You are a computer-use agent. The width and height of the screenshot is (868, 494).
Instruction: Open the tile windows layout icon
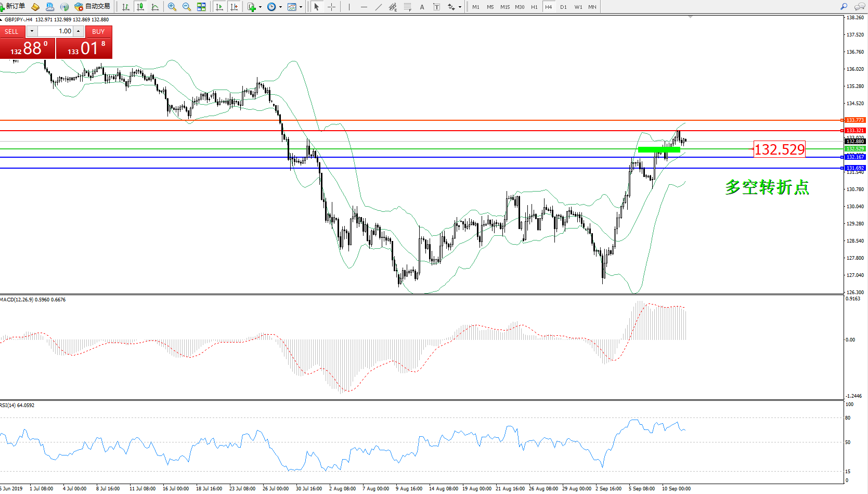coord(201,7)
